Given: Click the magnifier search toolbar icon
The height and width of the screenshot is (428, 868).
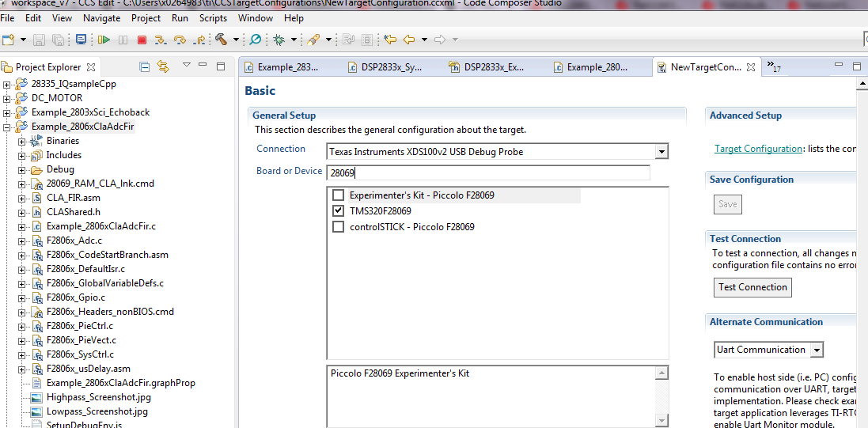Looking at the screenshot, I should pos(256,40).
